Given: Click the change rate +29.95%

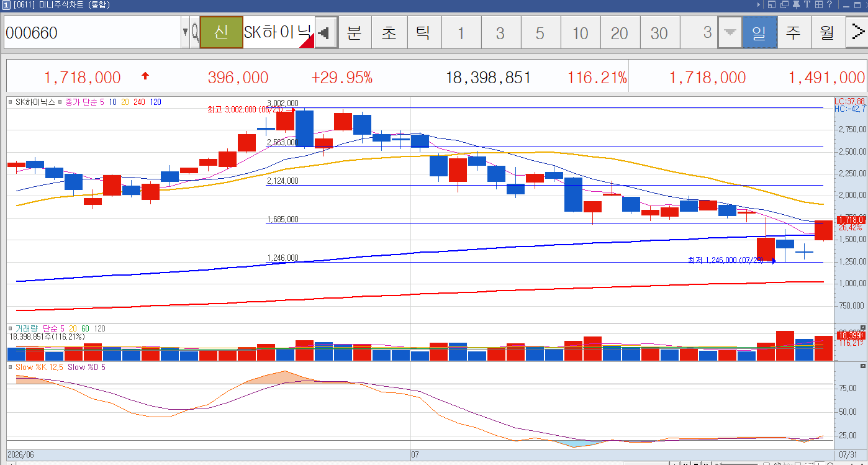Looking at the screenshot, I should click(x=341, y=78).
